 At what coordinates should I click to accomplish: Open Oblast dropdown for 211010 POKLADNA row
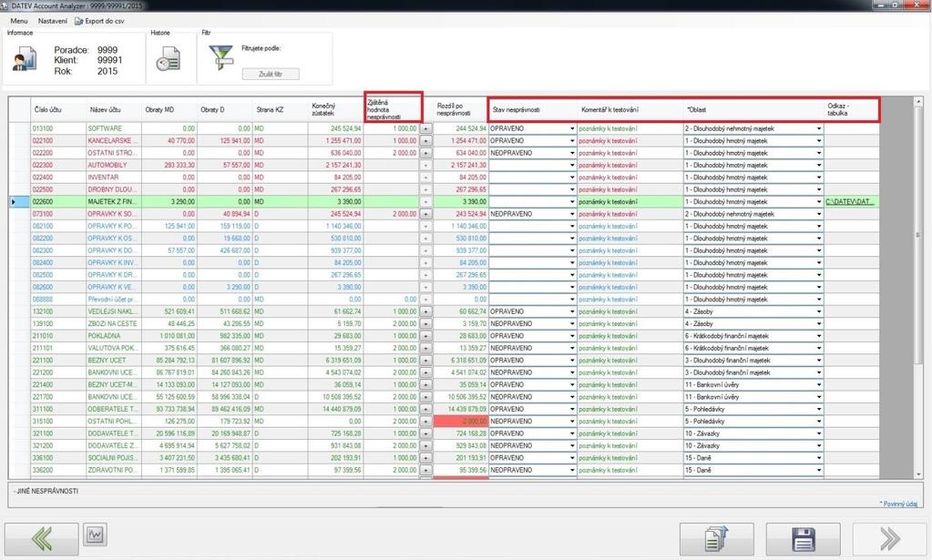(818, 336)
